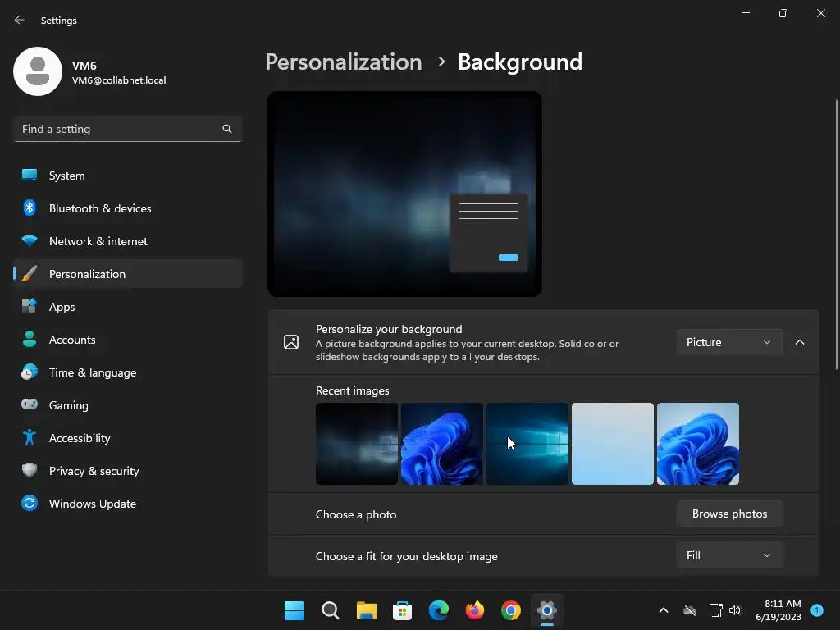Click the search magnifier in Find a setting
Image resolution: width=840 pixels, height=630 pixels.
pyautogui.click(x=227, y=129)
